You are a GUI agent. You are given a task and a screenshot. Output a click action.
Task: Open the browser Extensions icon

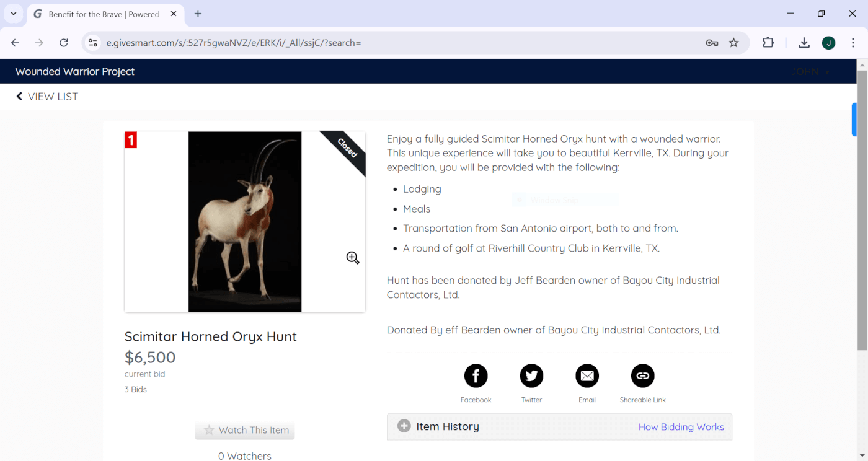(x=768, y=43)
